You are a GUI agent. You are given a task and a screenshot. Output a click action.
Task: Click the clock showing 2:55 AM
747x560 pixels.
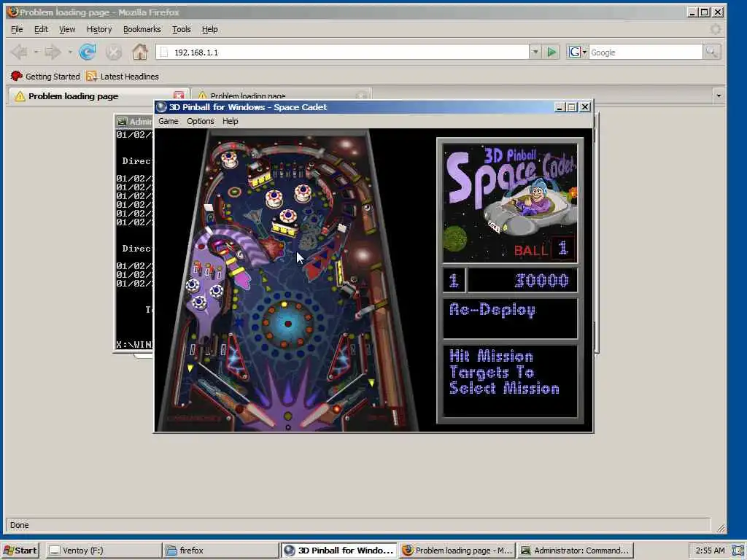[710, 551]
